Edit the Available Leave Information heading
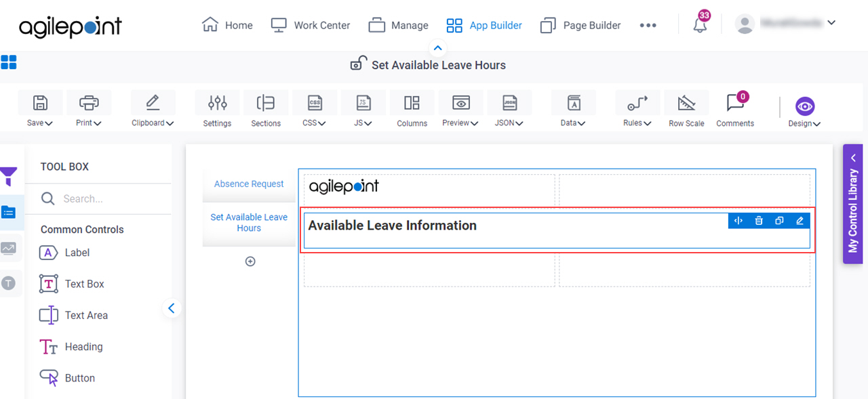 pyautogui.click(x=800, y=221)
